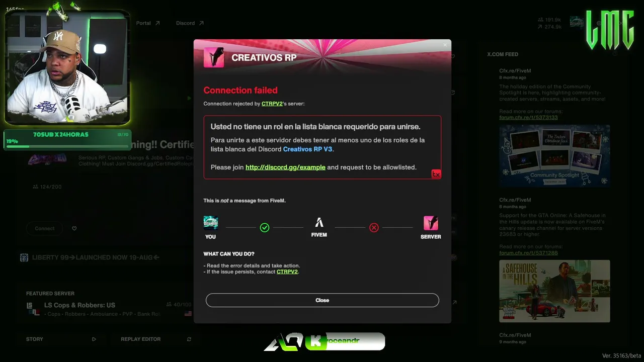Open the Replay Editor button
This screenshot has width=644, height=362.
[x=156, y=339]
